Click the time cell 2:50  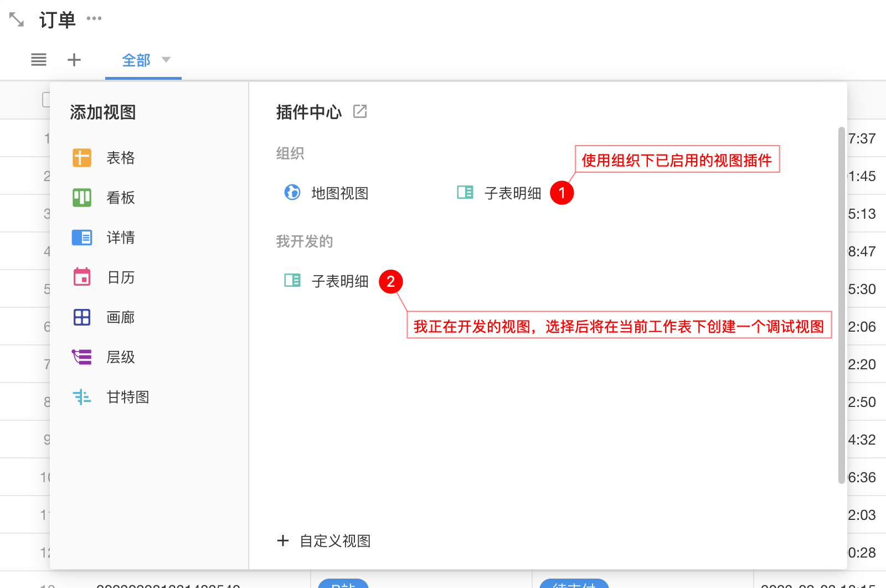(x=862, y=402)
